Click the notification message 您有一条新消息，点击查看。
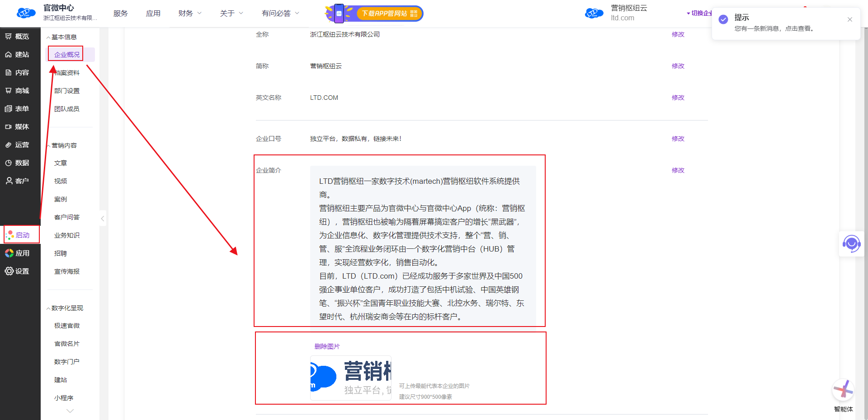This screenshot has height=420, width=868. click(775, 28)
